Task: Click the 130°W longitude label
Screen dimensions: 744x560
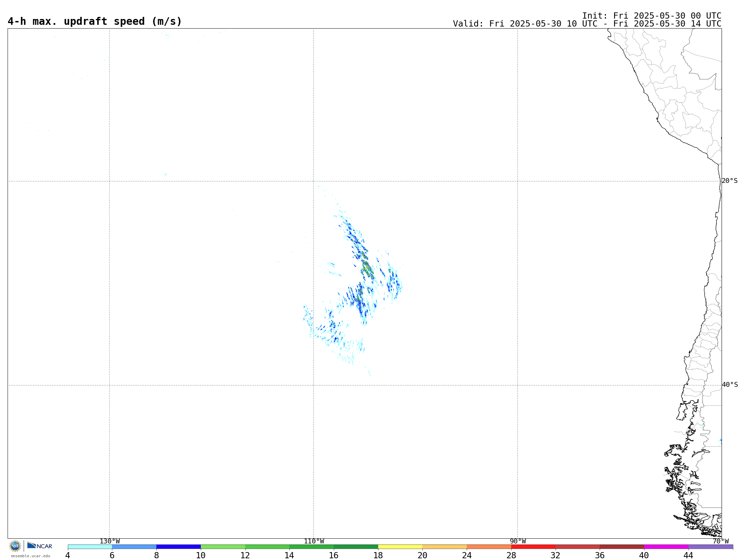Action: (x=110, y=541)
